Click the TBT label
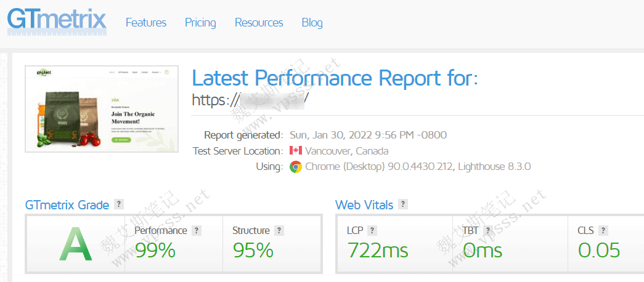Viewport: 644px width, 282px height. click(471, 230)
